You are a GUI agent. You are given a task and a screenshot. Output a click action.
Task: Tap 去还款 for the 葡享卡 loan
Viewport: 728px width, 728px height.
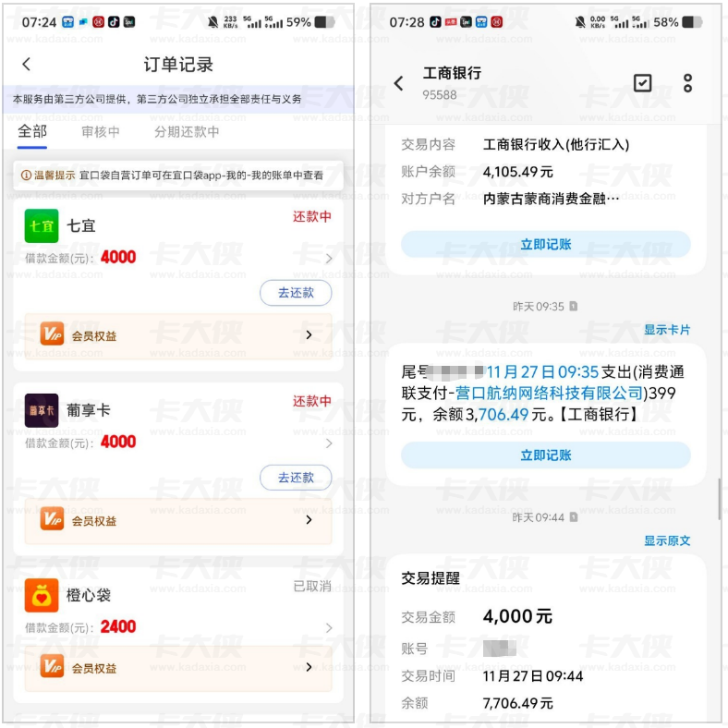(x=296, y=478)
